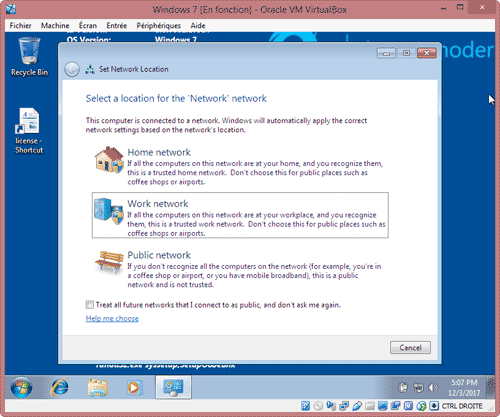Click the VirtualBox window title bar icon

[11, 9]
